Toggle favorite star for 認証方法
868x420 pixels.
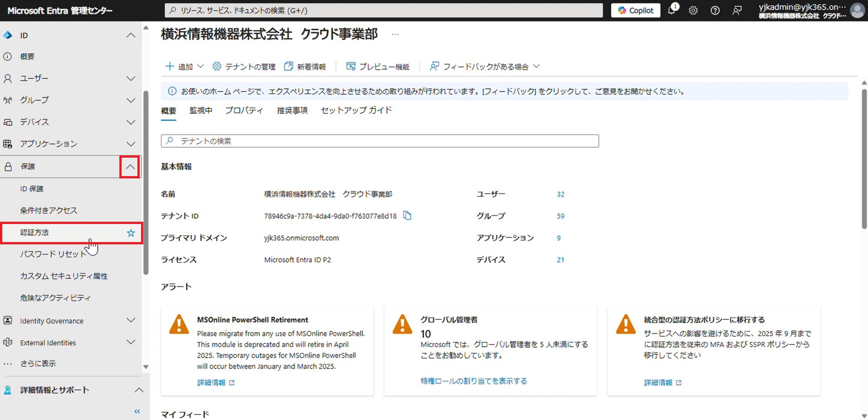coord(131,233)
